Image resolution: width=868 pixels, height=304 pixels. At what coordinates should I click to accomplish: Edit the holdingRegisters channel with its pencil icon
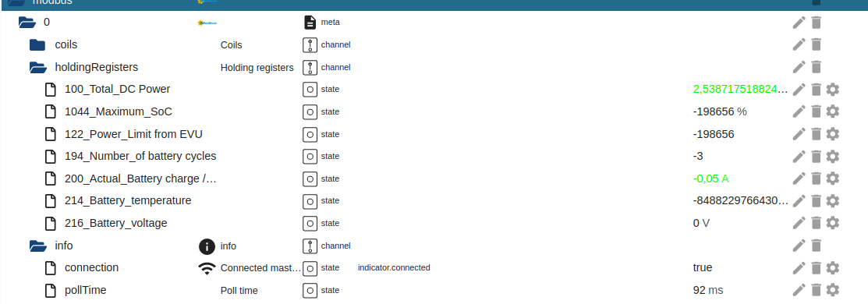coord(799,67)
